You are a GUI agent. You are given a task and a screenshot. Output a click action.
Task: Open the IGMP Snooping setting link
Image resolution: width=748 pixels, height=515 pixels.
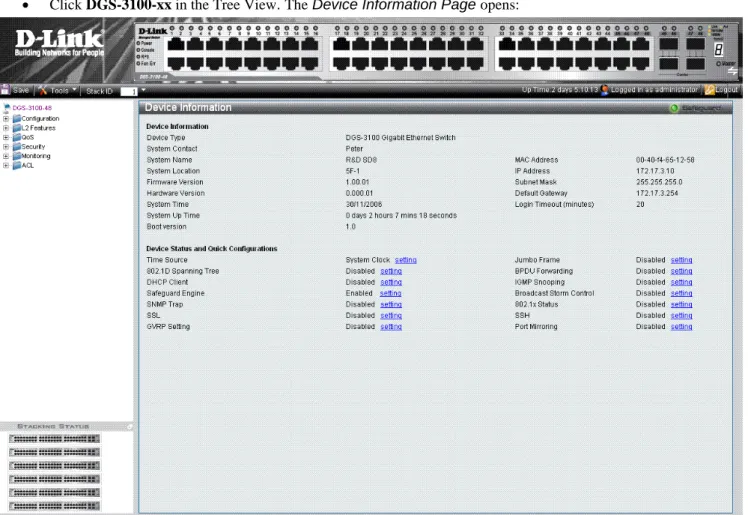coord(681,282)
